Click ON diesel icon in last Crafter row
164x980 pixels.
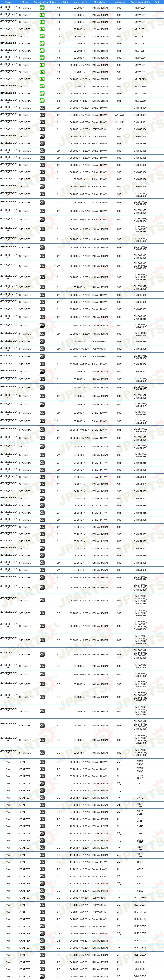[x=42, y=976]
